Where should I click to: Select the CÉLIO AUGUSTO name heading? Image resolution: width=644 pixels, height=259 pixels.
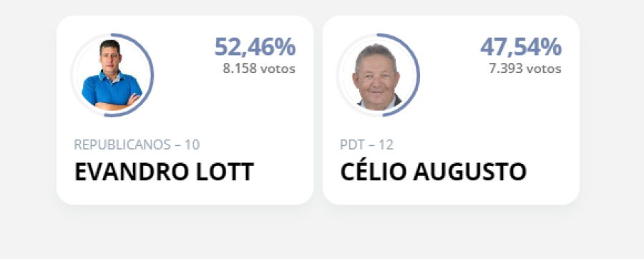point(434,172)
